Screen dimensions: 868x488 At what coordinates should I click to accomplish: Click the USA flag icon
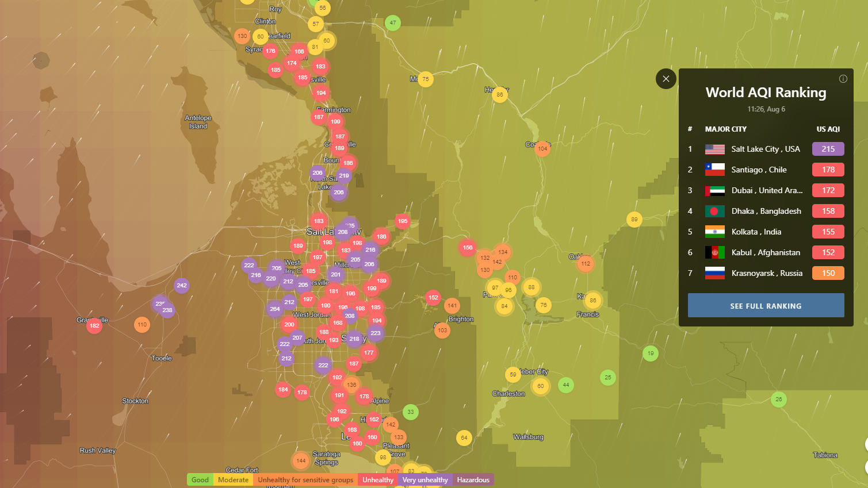pyautogui.click(x=715, y=149)
